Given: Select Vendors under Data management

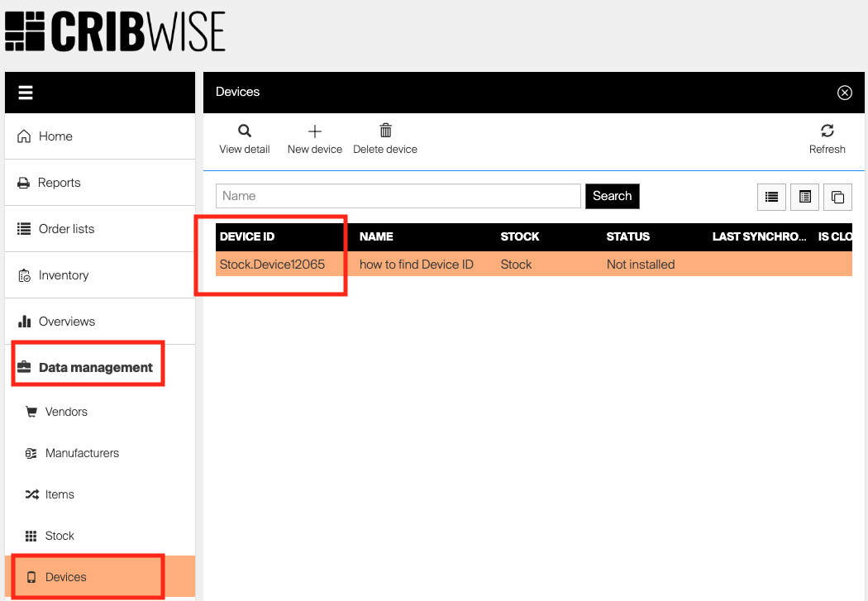Looking at the screenshot, I should point(66,412).
